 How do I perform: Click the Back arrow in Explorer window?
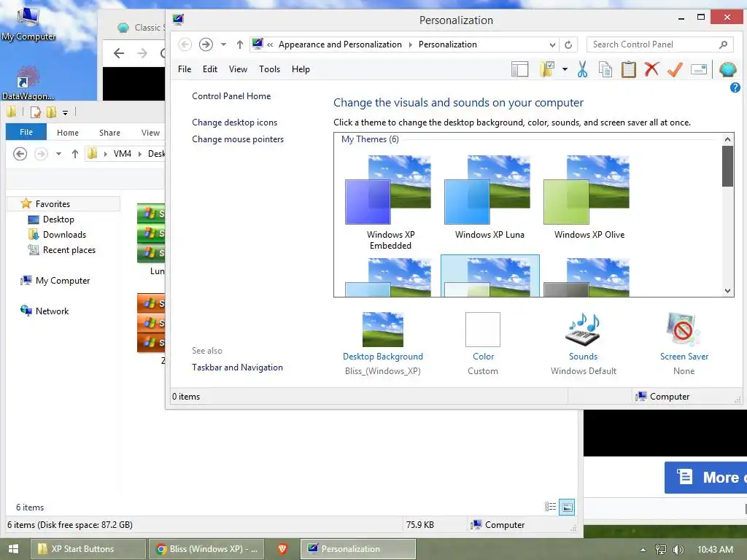coord(20,154)
